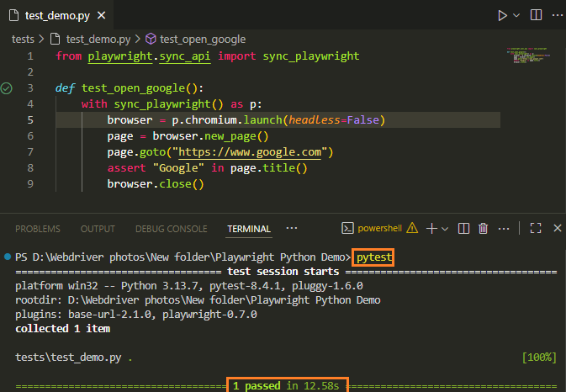Click 'with sync_playwright() as p:' line
This screenshot has width=566, height=392.
point(172,104)
